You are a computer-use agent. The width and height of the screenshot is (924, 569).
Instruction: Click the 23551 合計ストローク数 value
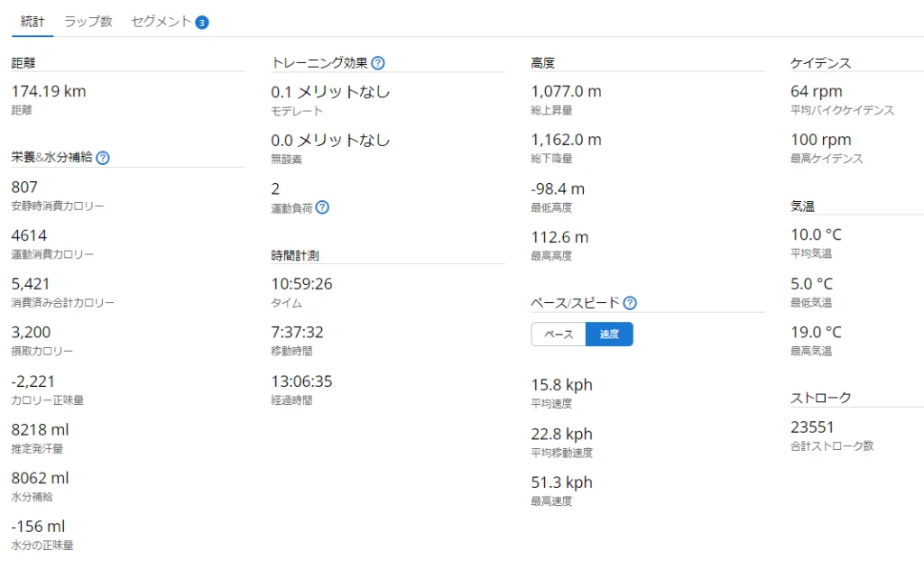[812, 427]
